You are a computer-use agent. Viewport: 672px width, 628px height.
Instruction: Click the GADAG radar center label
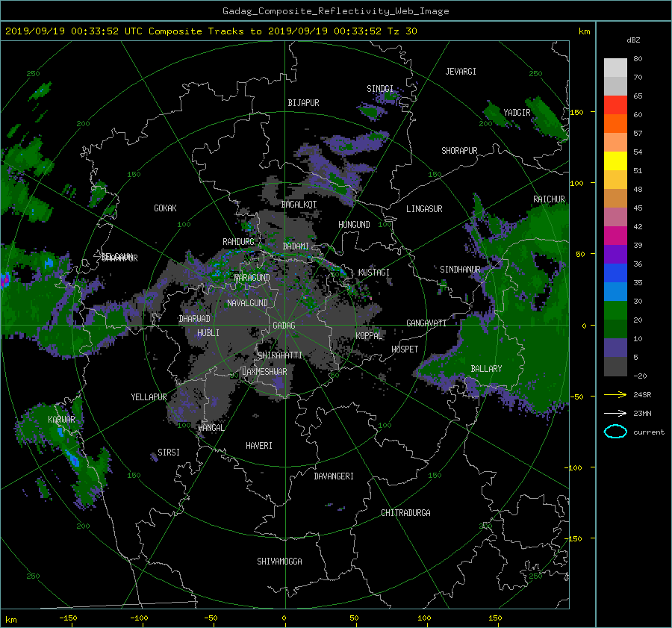[284, 326]
